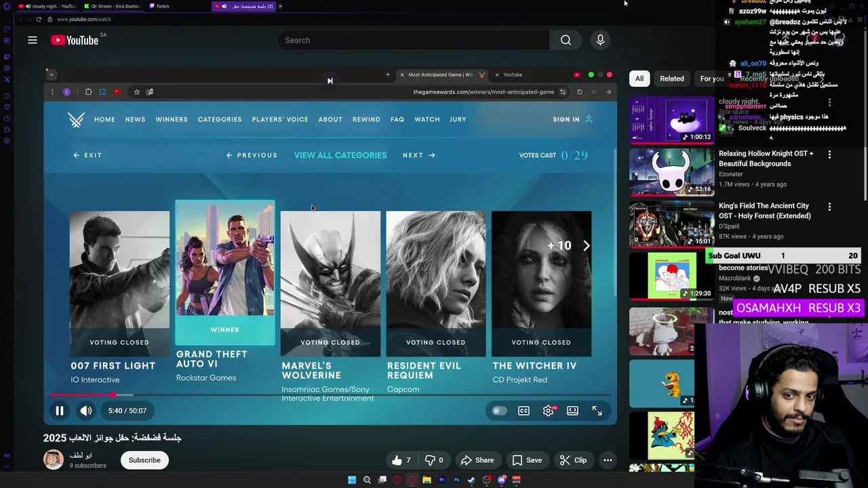This screenshot has height=488, width=868.
Task: Click the www.youtube.com/watch address bar
Action: [x=84, y=19]
